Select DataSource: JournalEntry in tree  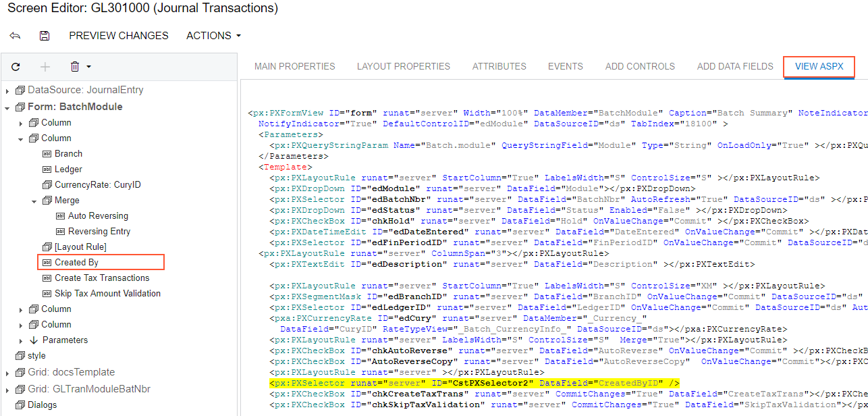click(x=85, y=90)
